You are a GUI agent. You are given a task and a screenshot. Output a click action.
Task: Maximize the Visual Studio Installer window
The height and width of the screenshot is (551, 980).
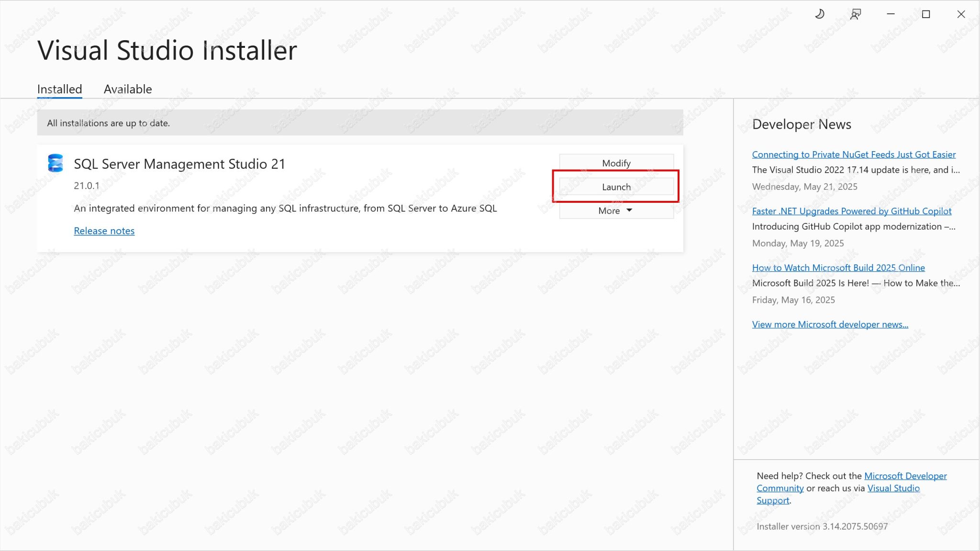pos(925,14)
